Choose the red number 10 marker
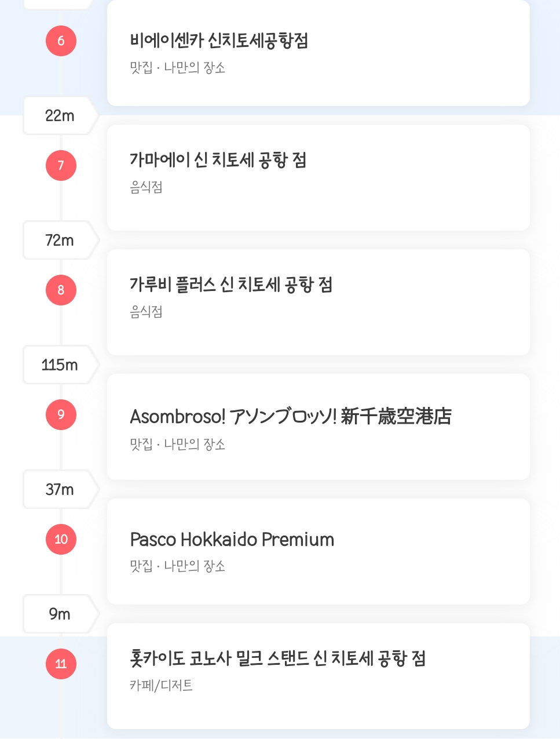 pyautogui.click(x=61, y=540)
